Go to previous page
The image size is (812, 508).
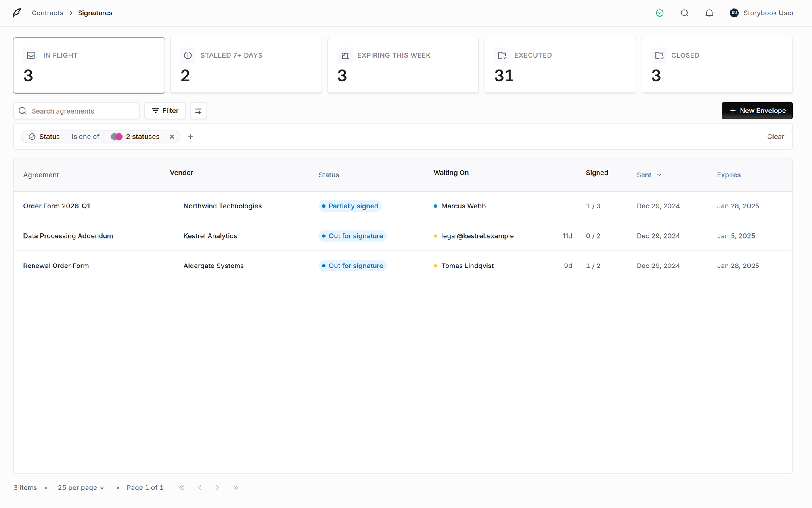coord(200,488)
